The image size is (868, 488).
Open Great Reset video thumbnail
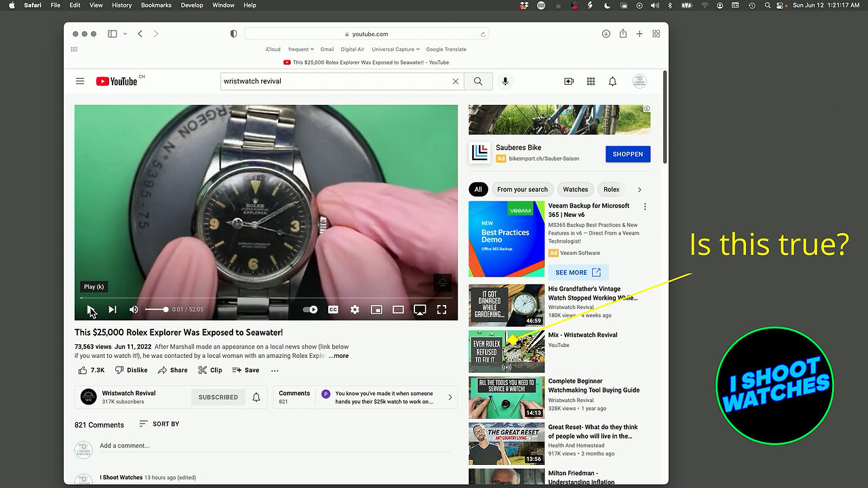pos(507,444)
